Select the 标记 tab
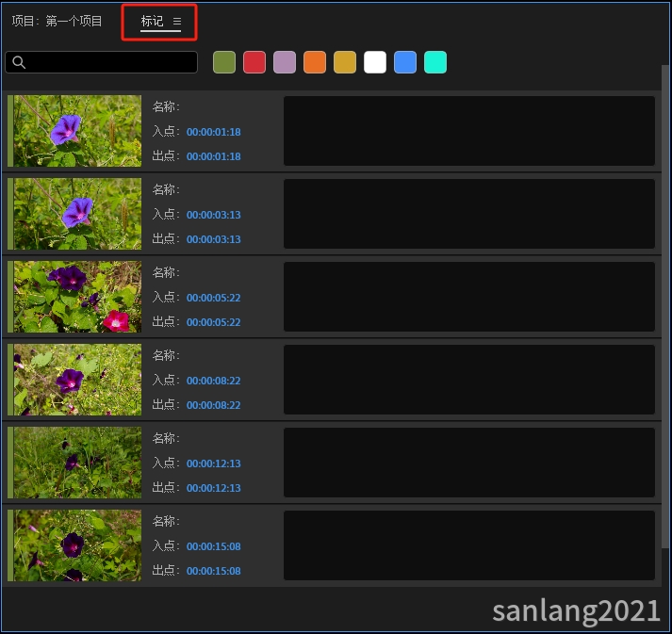This screenshot has width=672, height=634. tap(152, 21)
